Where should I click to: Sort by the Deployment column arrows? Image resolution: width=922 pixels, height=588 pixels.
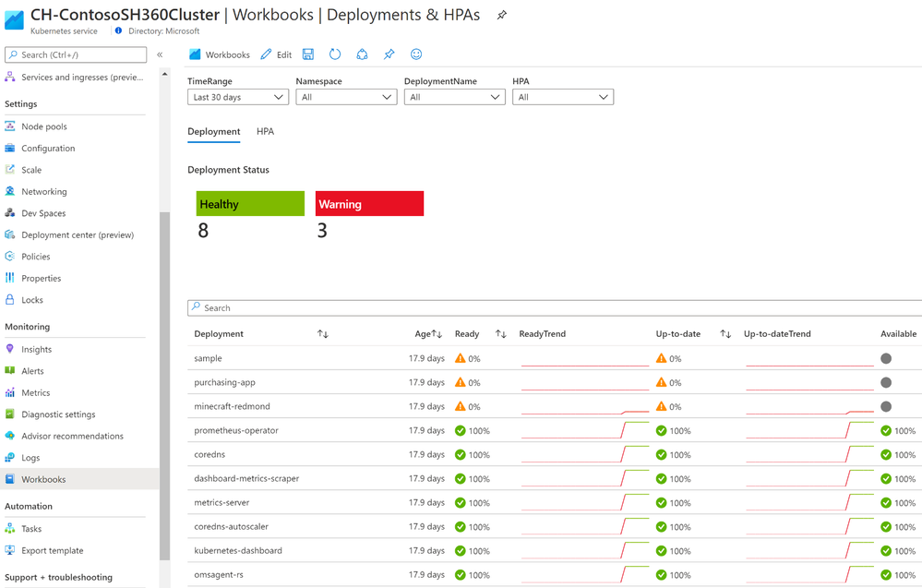[323, 334]
